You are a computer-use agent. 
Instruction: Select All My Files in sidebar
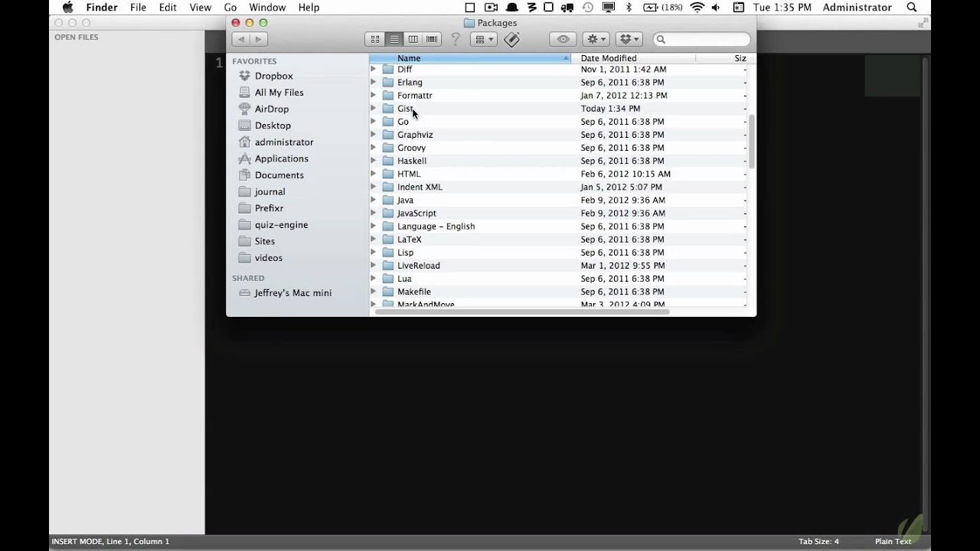pos(279,93)
